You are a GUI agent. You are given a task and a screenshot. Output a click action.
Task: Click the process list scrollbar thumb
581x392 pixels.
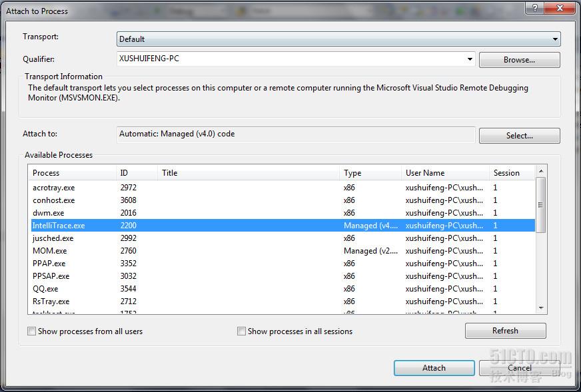(x=540, y=205)
